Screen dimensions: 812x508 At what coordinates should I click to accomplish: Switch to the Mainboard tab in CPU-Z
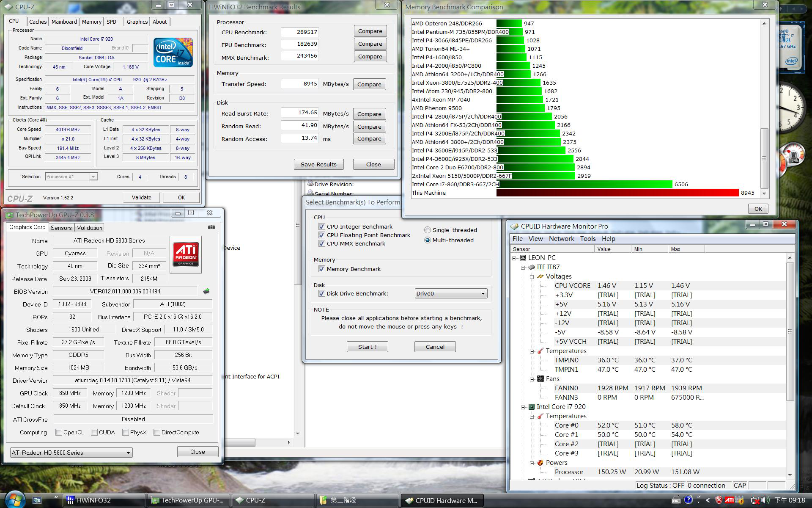pyautogui.click(x=64, y=22)
